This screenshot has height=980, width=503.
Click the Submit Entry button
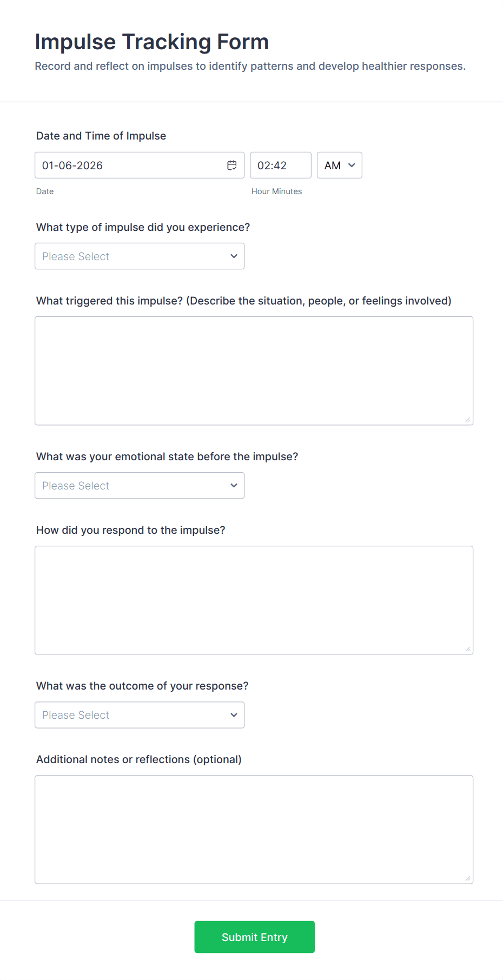coord(254,937)
